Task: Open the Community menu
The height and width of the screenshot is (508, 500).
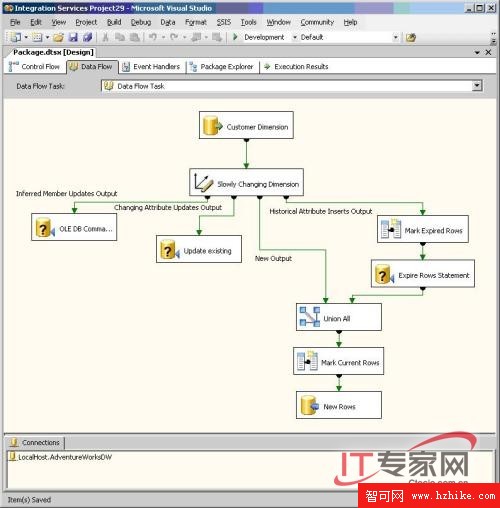Action: (x=317, y=22)
